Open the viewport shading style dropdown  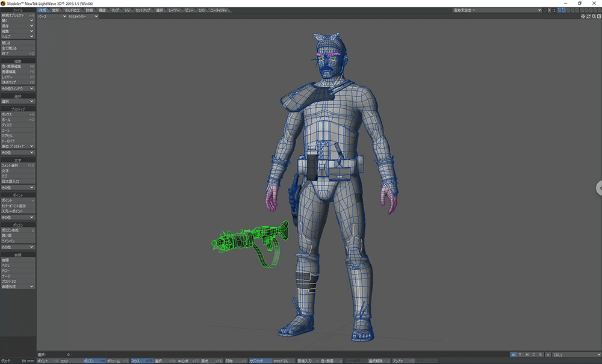click(x=83, y=16)
